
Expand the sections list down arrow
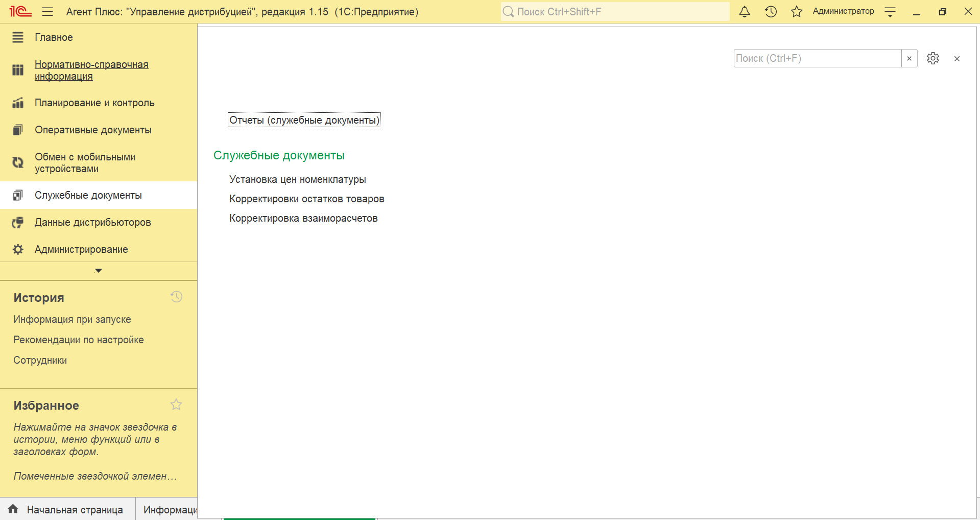point(99,271)
